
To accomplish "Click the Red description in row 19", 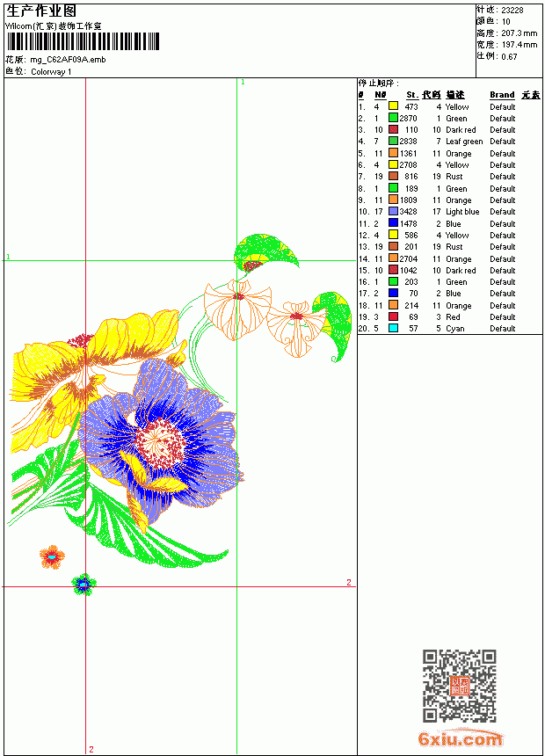I will (453, 317).
